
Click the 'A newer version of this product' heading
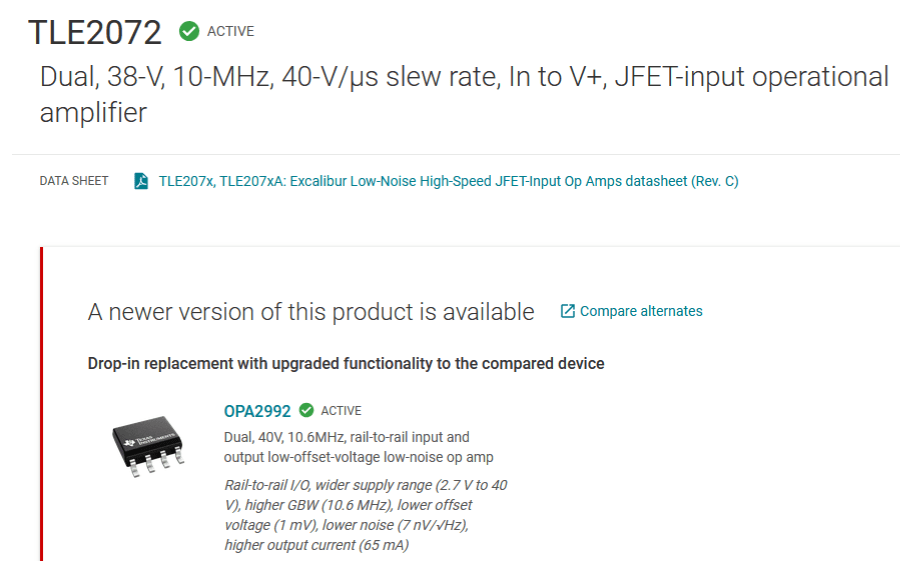[x=311, y=312]
